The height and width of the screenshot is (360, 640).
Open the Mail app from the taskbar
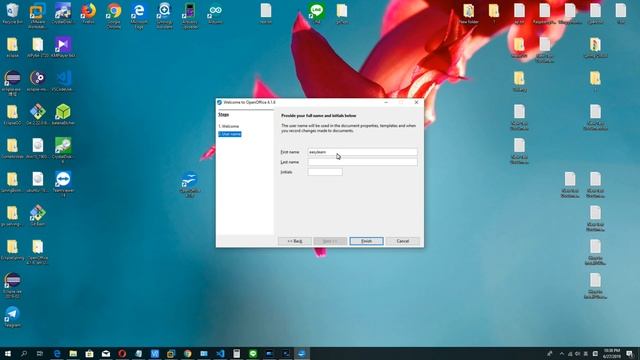click(x=106, y=353)
